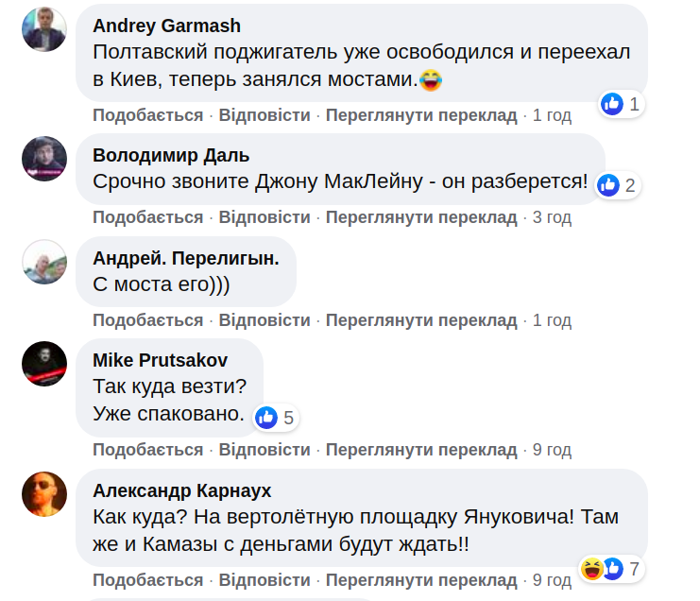This screenshot has width=700, height=601.
Task: Click like reaction icon on Mike Prutsakov comment
Action: tap(266, 417)
